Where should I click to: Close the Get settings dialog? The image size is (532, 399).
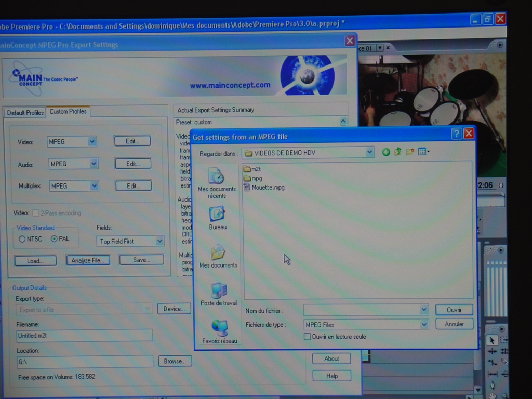point(469,134)
